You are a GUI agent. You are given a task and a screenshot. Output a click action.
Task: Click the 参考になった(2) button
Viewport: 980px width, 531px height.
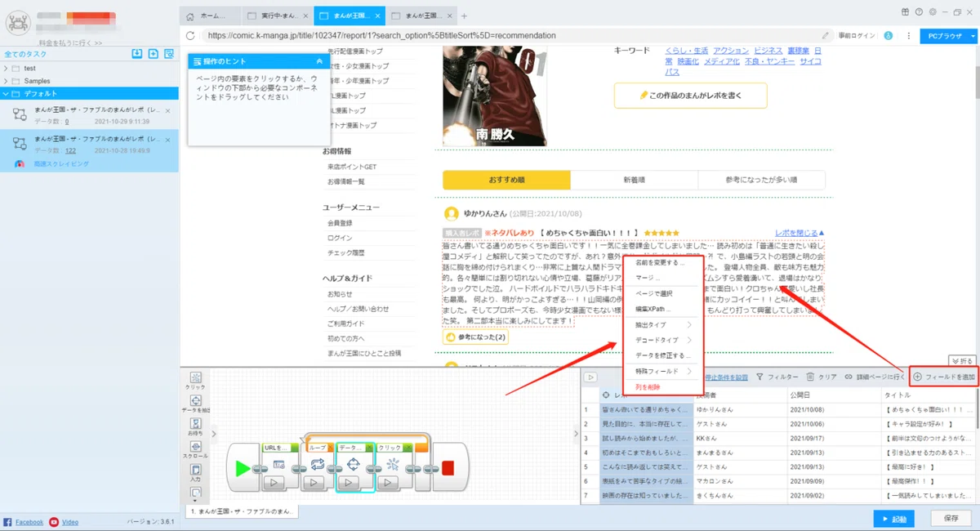click(476, 337)
